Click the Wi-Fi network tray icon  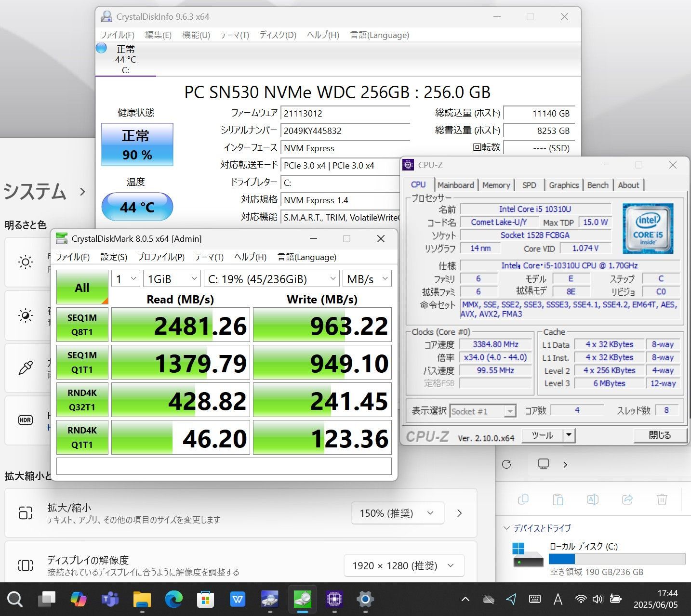pos(581,599)
